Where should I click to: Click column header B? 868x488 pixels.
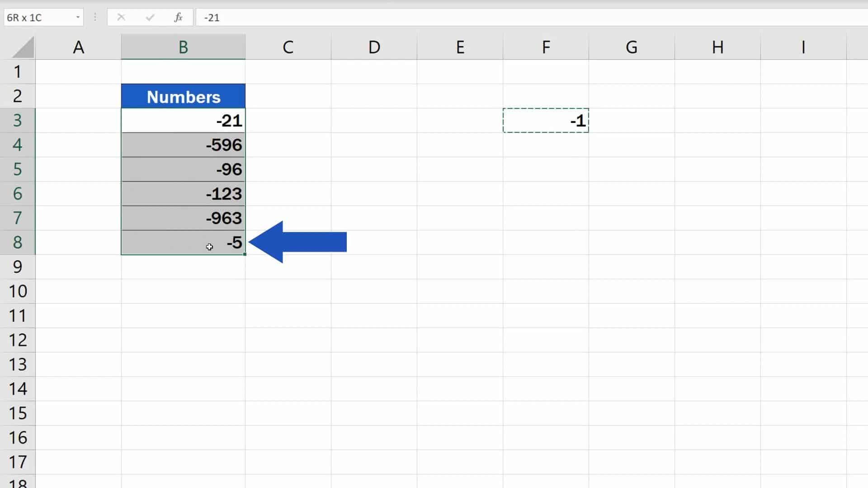tap(183, 47)
